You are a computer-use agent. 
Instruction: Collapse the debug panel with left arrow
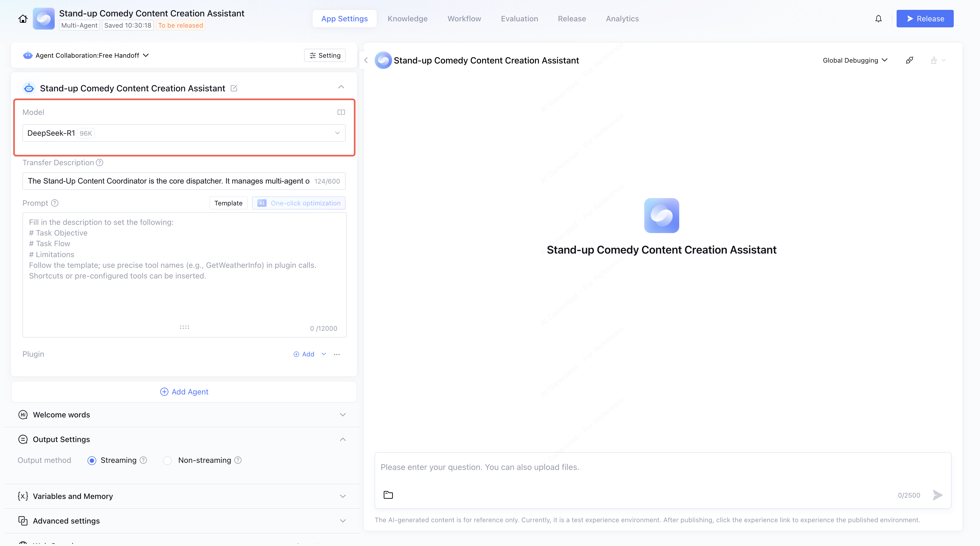[x=366, y=60]
